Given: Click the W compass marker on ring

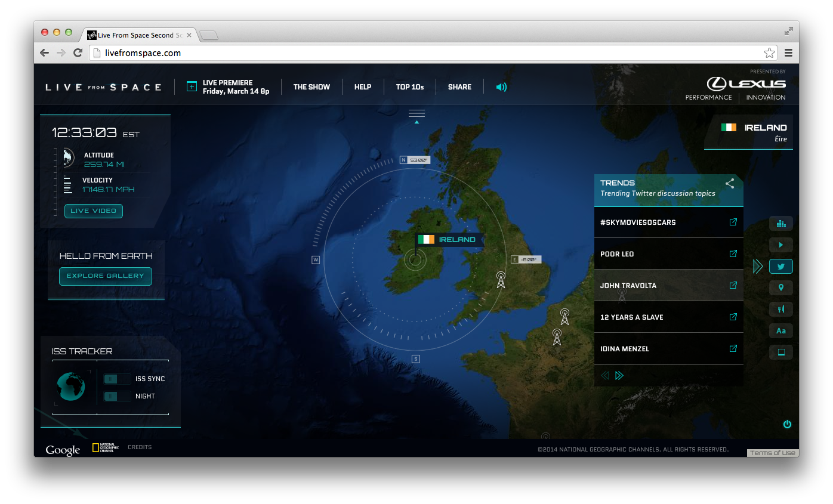Looking at the screenshot, I should [316, 259].
